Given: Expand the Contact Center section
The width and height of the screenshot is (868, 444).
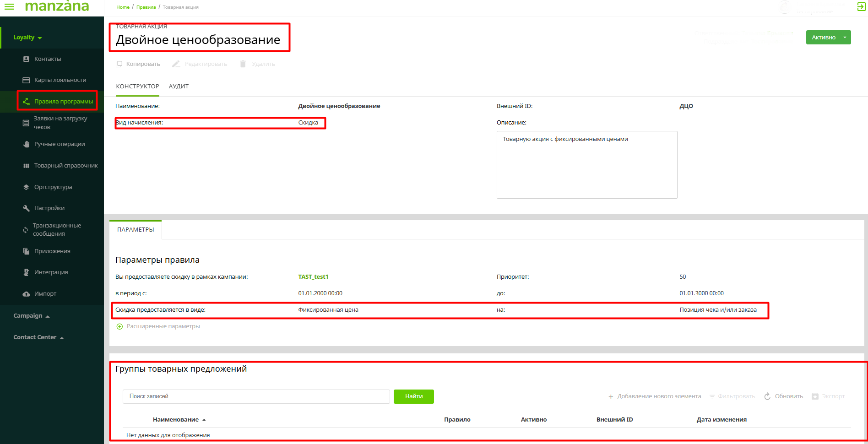Looking at the screenshot, I should click(x=38, y=337).
